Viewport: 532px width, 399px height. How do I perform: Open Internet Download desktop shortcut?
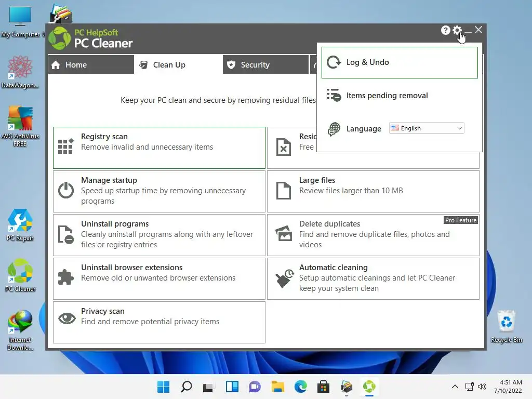click(x=20, y=330)
